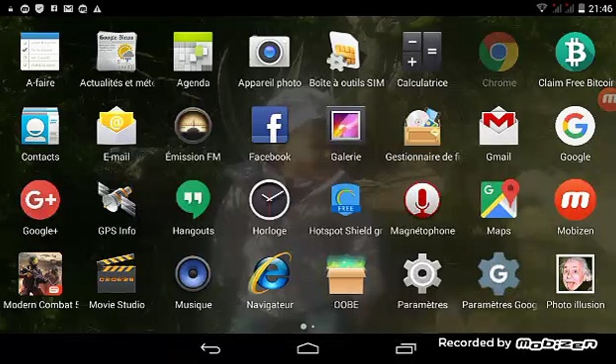Open Claim Free Bitcoin app
The height and width of the screenshot is (364, 616).
coord(575,52)
